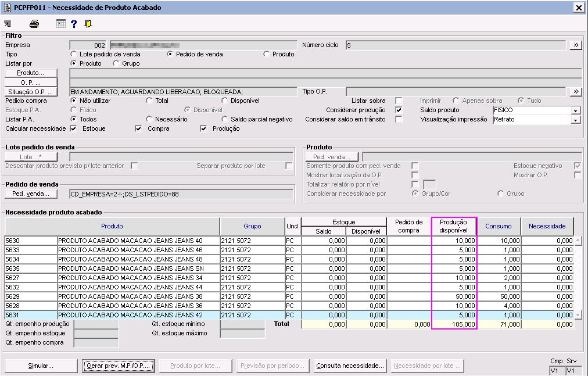Click the Qt. estoque mínimo field
588x376 pixels.
pyautogui.click(x=242, y=324)
